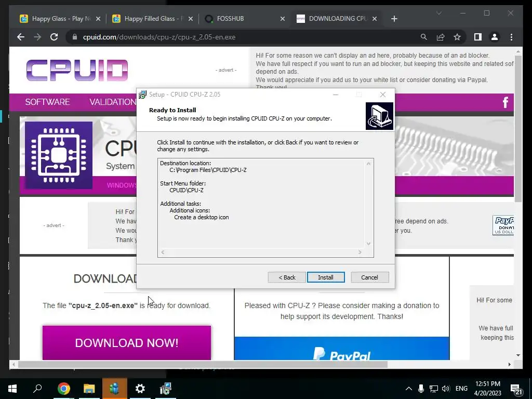Click the page scrollbar right arrow
The width and height of the screenshot is (532, 399).
pos(509,364)
